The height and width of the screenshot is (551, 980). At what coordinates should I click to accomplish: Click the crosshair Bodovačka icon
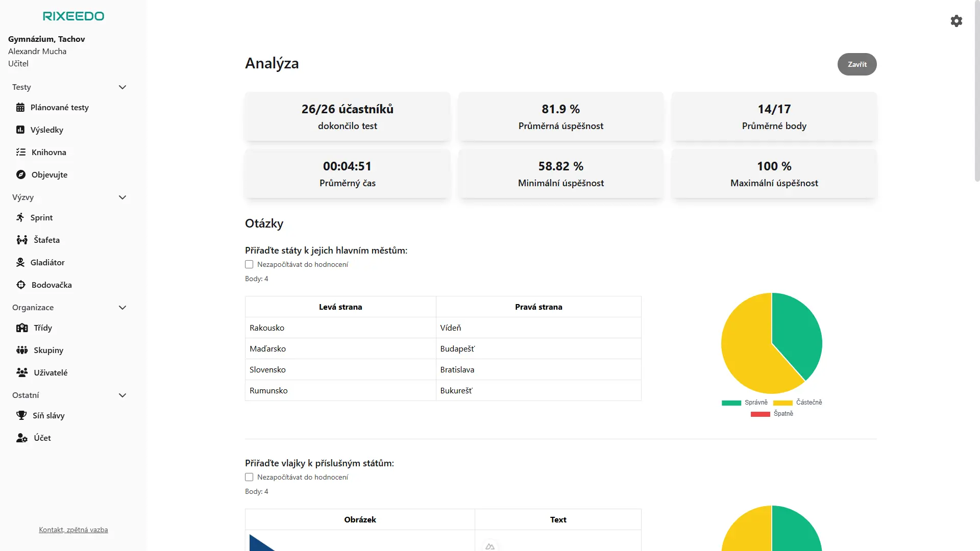21,285
